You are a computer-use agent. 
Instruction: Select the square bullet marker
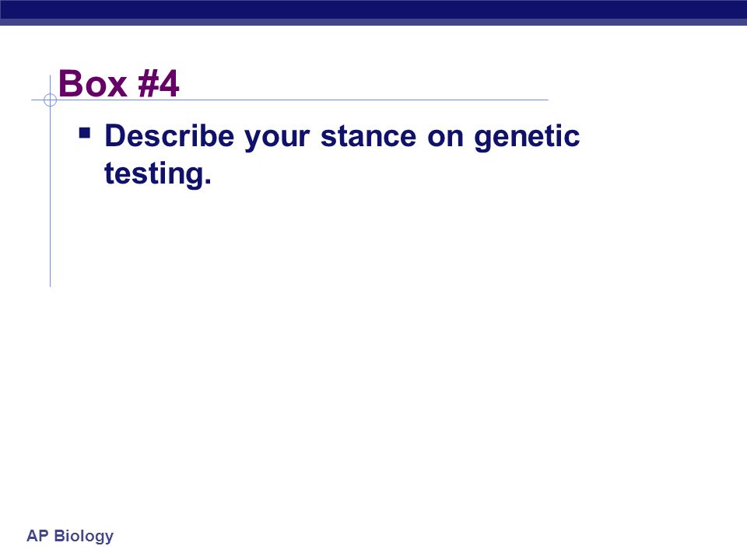click(85, 132)
